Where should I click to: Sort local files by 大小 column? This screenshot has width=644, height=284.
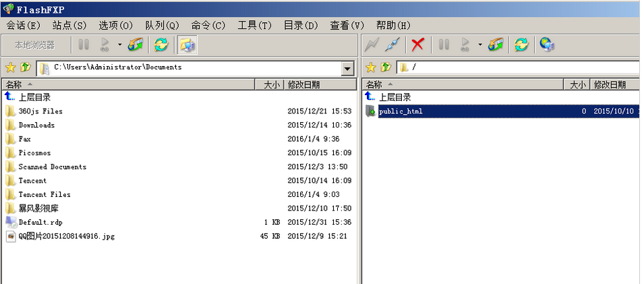point(270,85)
